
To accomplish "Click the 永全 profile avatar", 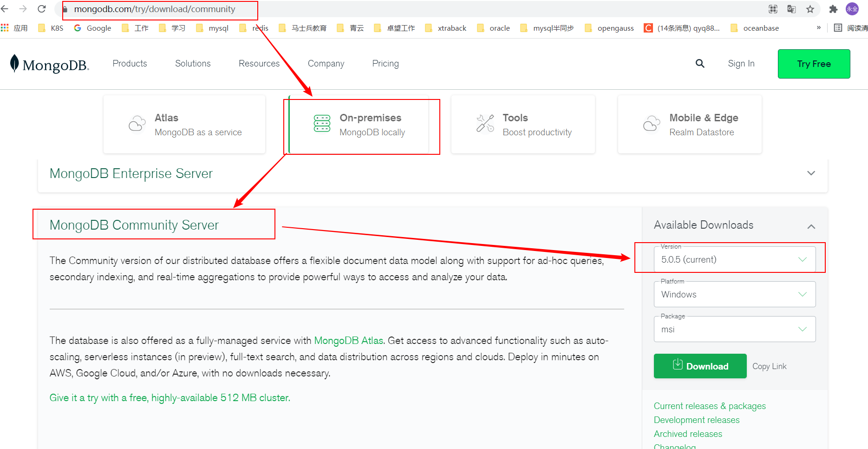I will 852,9.
